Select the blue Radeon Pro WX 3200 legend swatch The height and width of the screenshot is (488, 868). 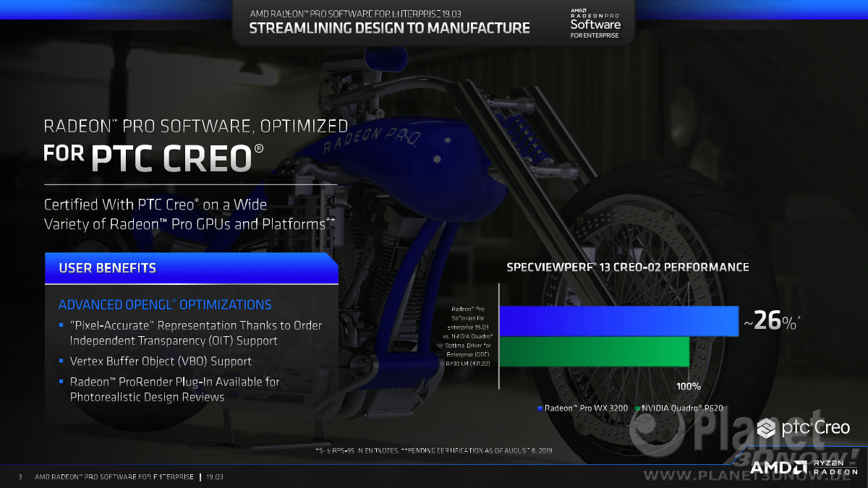[x=540, y=408]
